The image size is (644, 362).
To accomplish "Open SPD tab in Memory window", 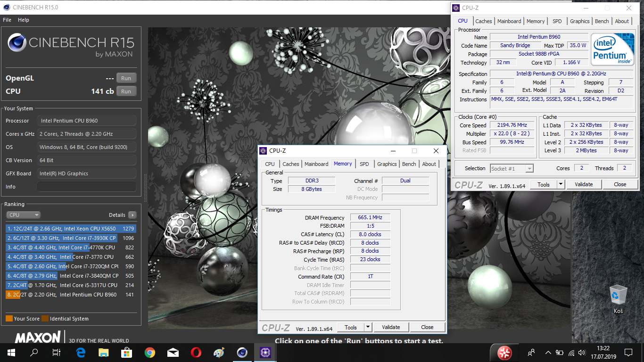I will (364, 164).
